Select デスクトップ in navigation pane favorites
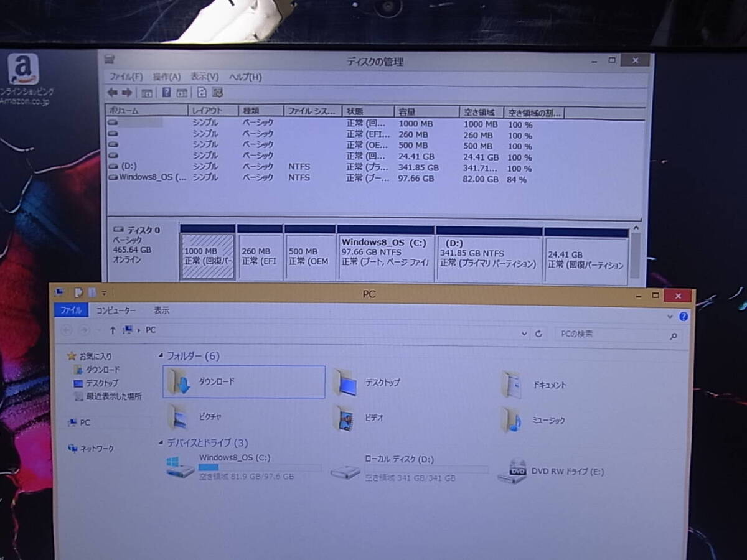The height and width of the screenshot is (560, 747). click(x=95, y=383)
